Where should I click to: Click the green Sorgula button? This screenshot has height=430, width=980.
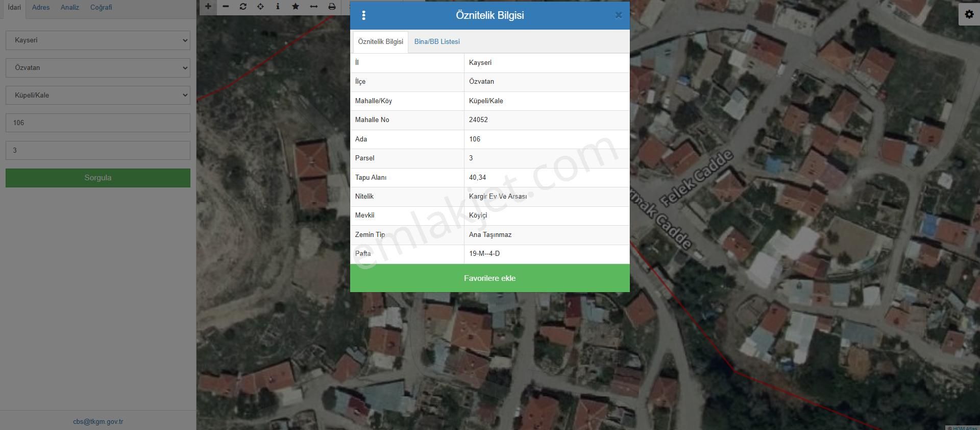pos(98,178)
